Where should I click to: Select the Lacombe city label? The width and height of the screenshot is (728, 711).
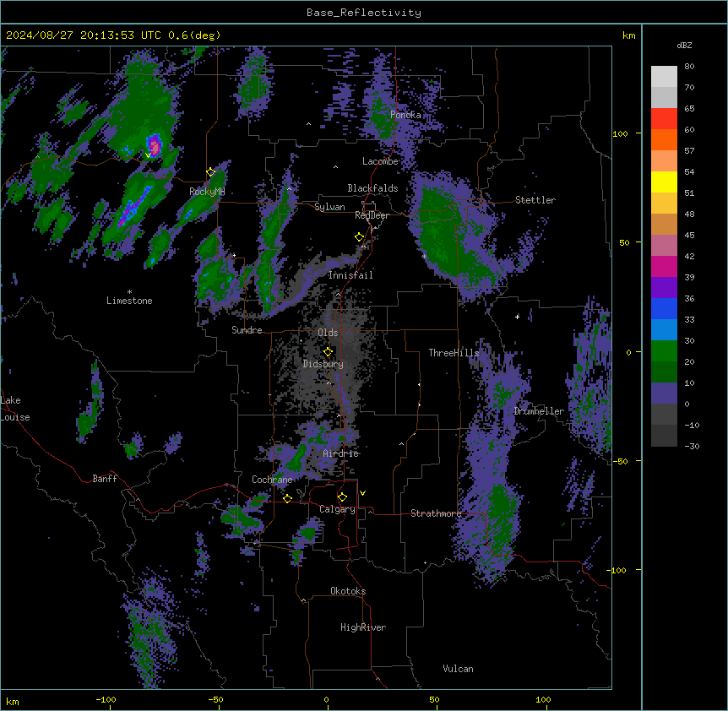coord(380,161)
